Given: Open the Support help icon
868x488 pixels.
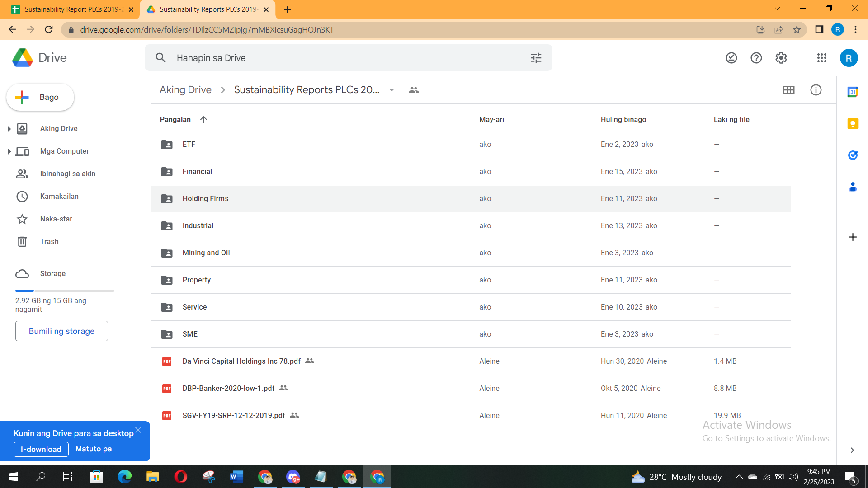Looking at the screenshot, I should tap(756, 58).
